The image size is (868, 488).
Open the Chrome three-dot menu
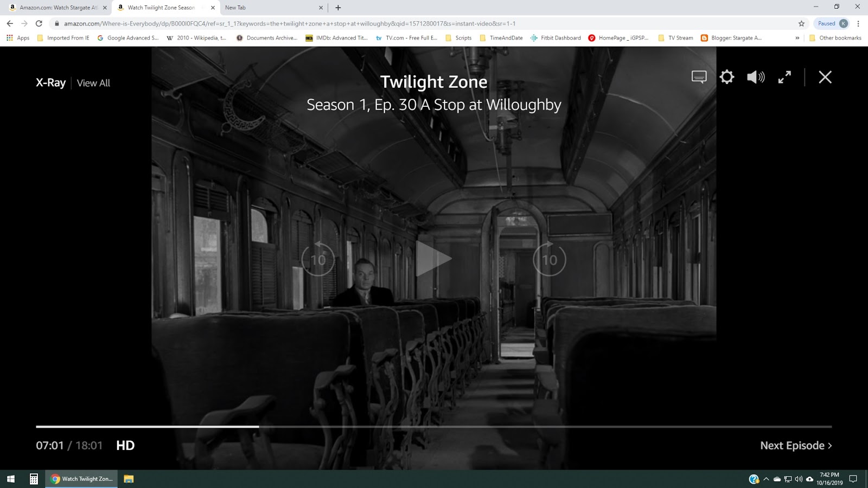click(x=858, y=23)
